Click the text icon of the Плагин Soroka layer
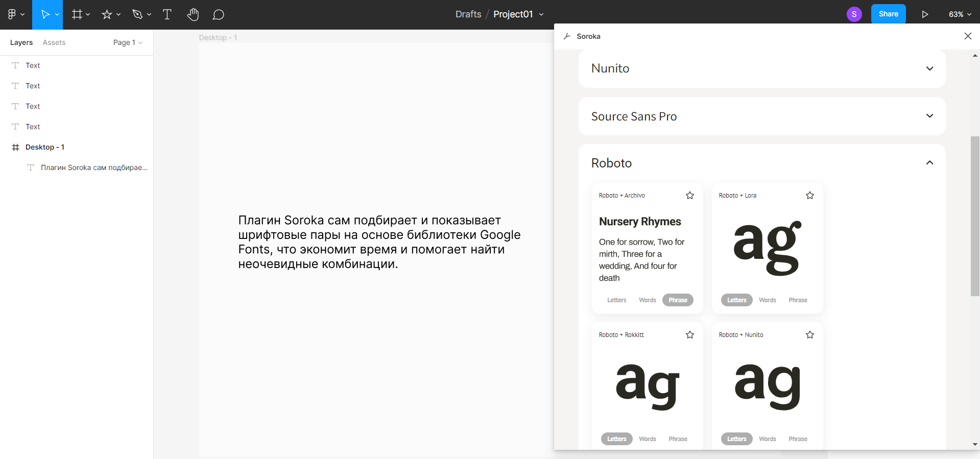 (x=31, y=167)
